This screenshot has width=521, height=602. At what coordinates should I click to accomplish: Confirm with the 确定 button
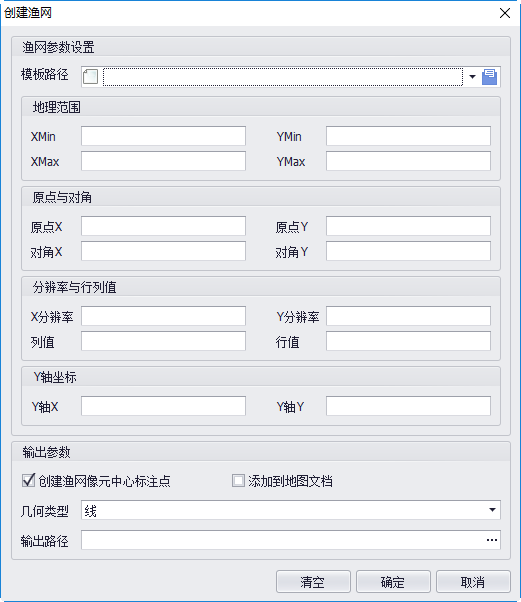pyautogui.click(x=393, y=582)
